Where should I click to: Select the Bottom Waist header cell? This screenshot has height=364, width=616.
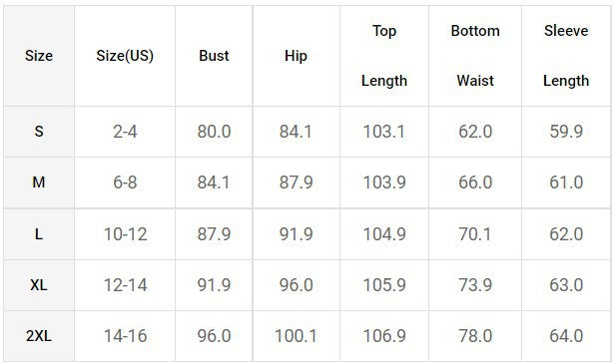(x=475, y=56)
